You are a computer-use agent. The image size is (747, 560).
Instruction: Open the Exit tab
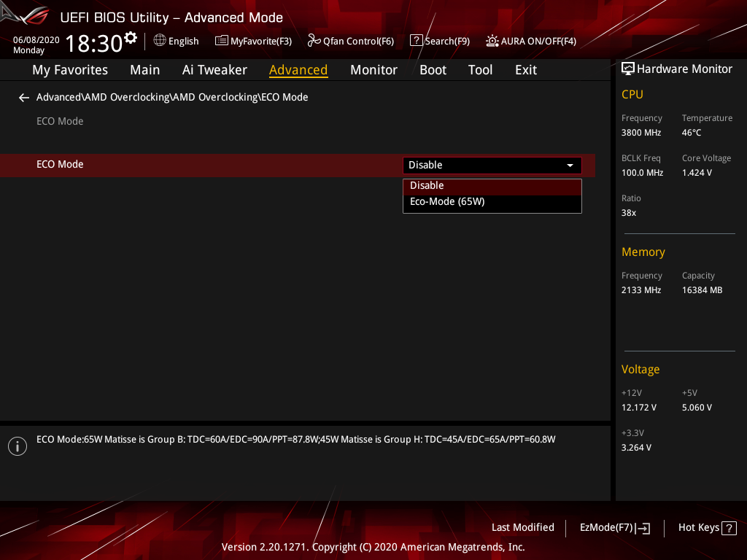(526, 70)
